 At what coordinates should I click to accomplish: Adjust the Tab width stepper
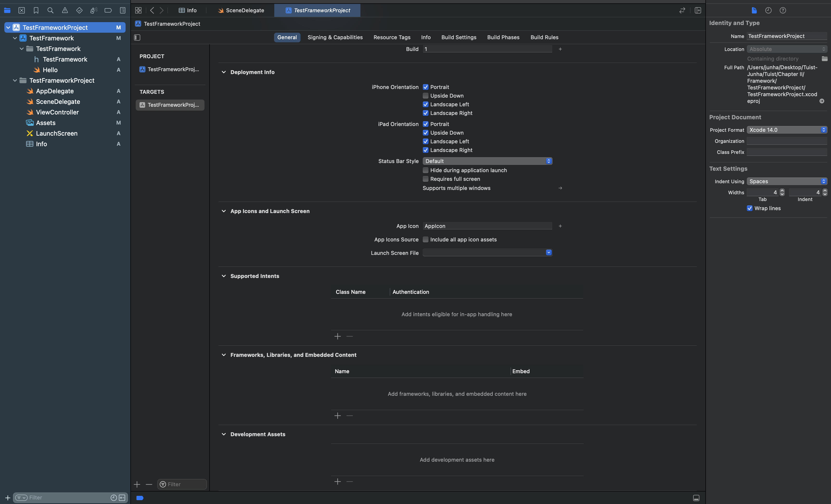pyautogui.click(x=782, y=192)
